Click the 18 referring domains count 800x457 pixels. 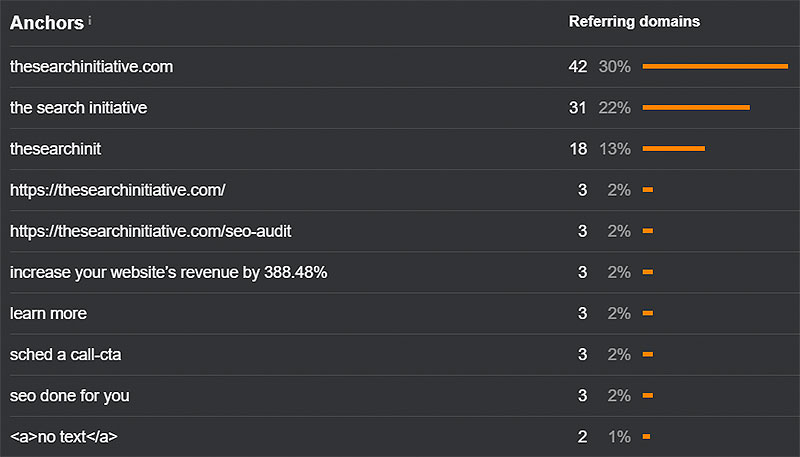click(577, 149)
